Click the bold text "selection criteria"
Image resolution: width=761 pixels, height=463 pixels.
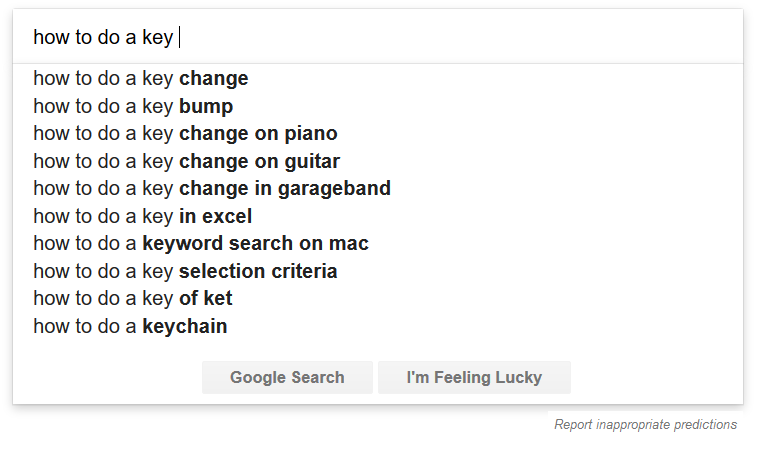[258, 271]
